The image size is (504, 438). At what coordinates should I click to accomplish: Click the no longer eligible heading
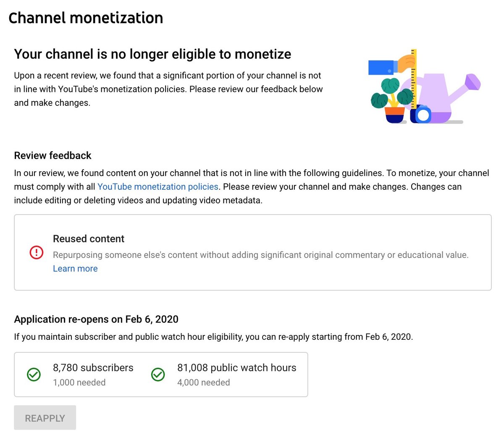[152, 54]
